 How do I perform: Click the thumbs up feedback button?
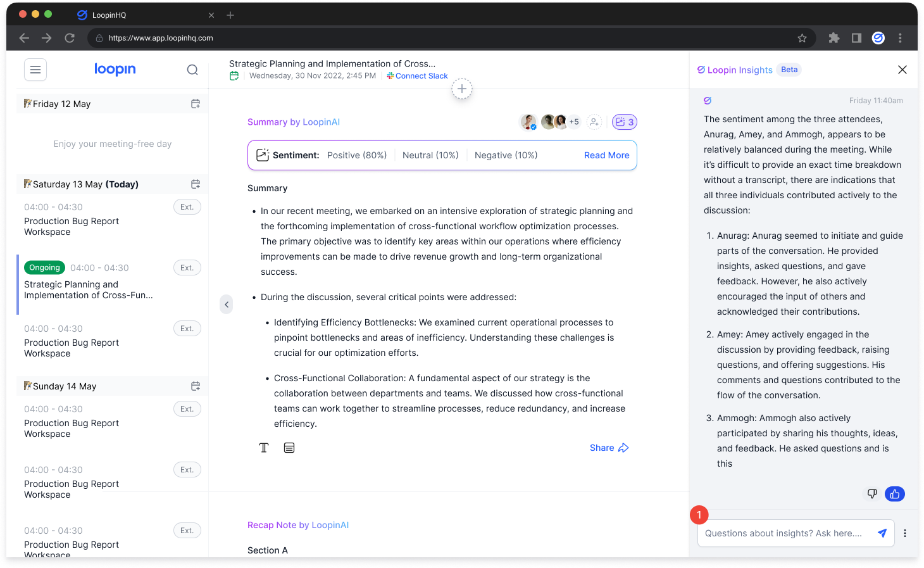(895, 494)
